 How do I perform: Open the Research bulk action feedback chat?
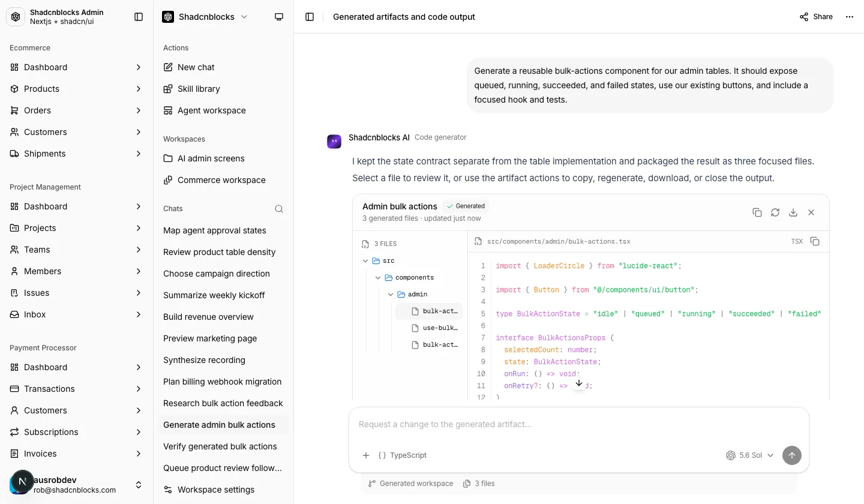[223, 403]
